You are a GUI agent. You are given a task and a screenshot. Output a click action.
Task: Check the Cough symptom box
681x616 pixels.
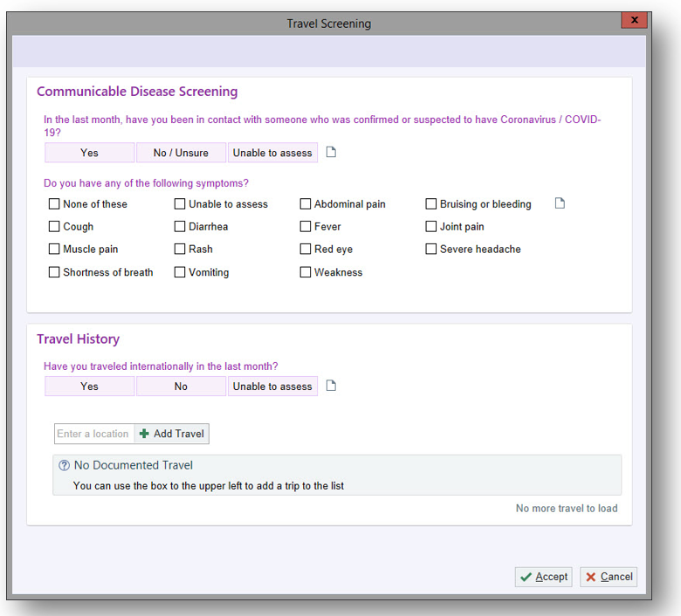pos(55,227)
